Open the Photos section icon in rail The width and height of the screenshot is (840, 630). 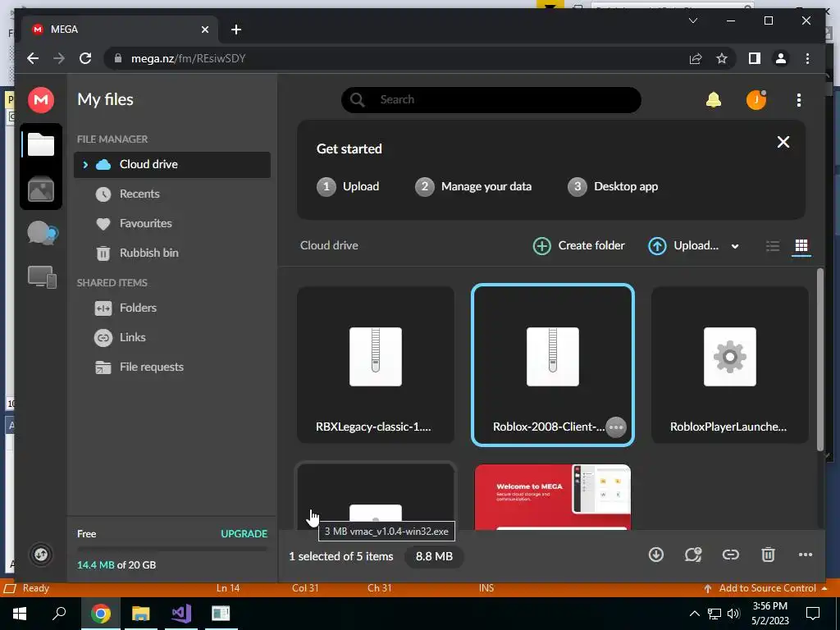tap(41, 189)
